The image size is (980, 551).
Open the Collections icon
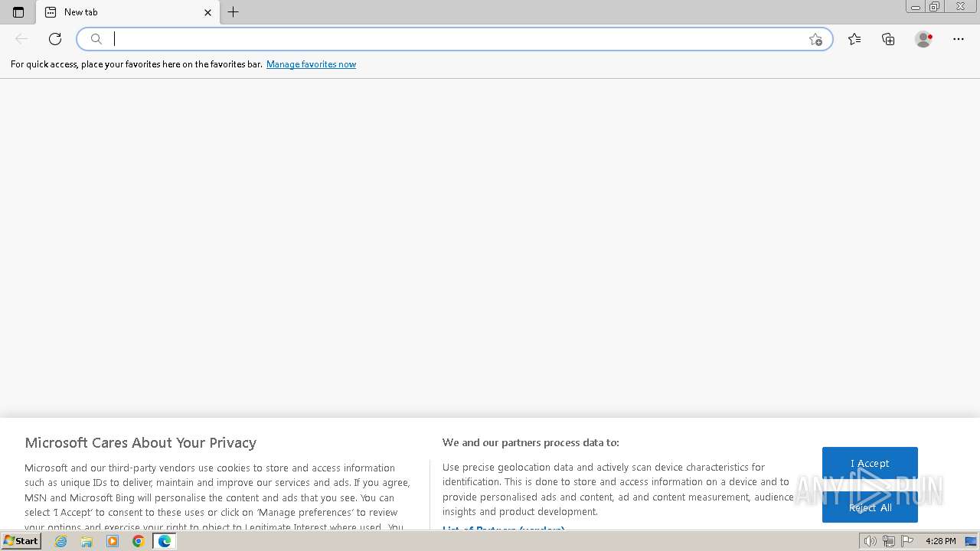click(x=888, y=39)
